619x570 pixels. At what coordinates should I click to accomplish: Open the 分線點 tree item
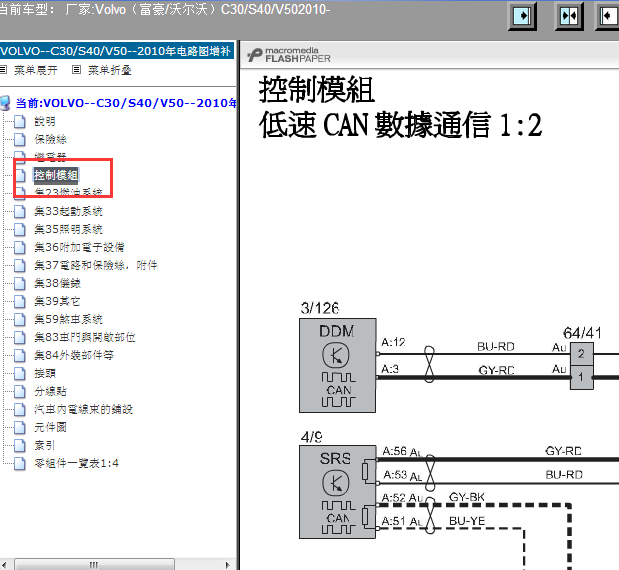tap(51, 391)
